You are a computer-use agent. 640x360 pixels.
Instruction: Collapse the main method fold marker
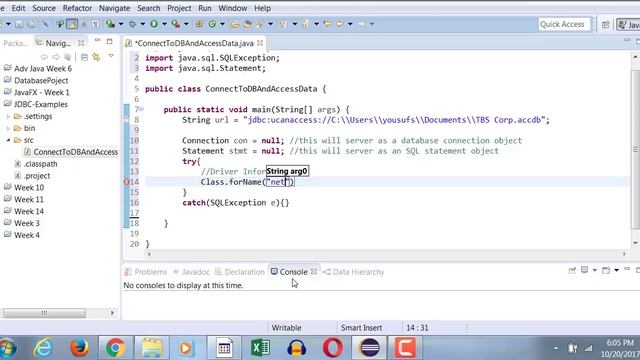(x=141, y=109)
